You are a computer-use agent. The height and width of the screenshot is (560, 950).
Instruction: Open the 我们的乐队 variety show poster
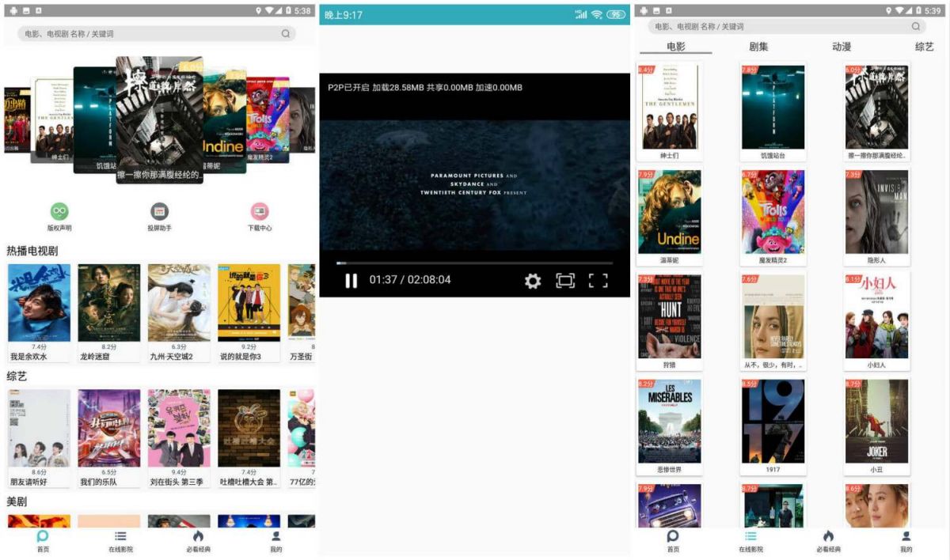click(109, 428)
